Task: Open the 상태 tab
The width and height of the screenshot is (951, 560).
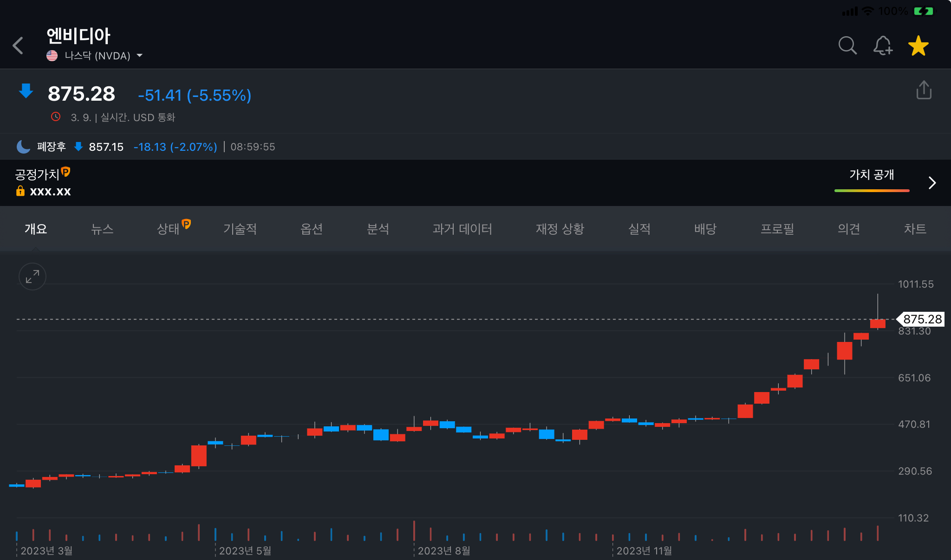Action: [x=168, y=229]
